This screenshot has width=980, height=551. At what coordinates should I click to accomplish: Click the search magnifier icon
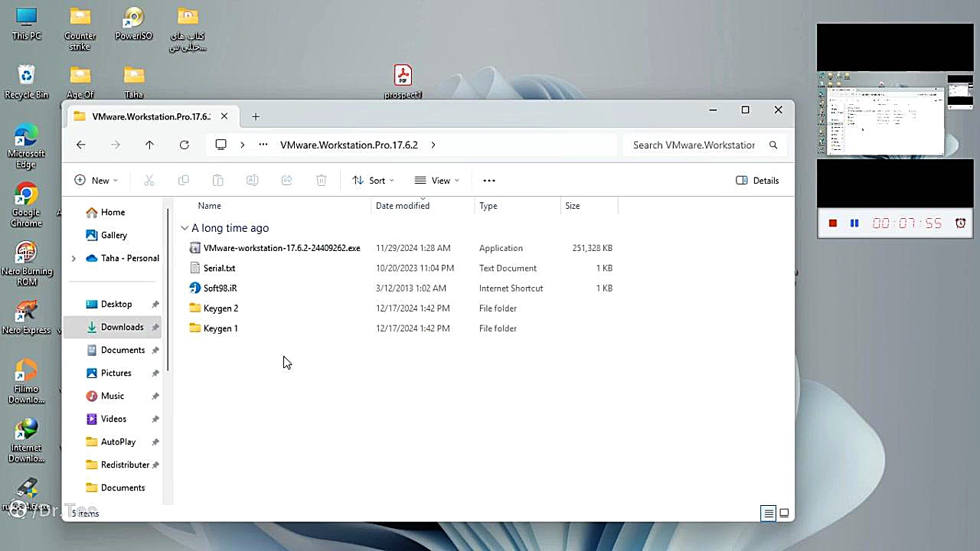pyautogui.click(x=773, y=145)
